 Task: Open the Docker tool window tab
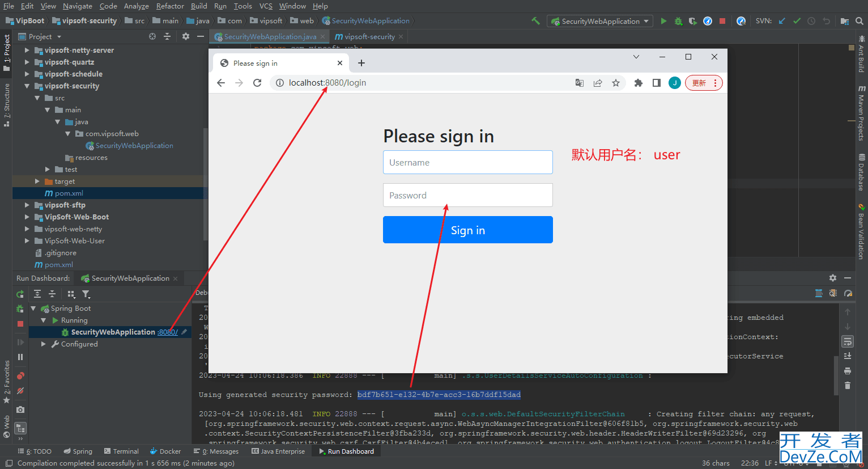(165, 451)
